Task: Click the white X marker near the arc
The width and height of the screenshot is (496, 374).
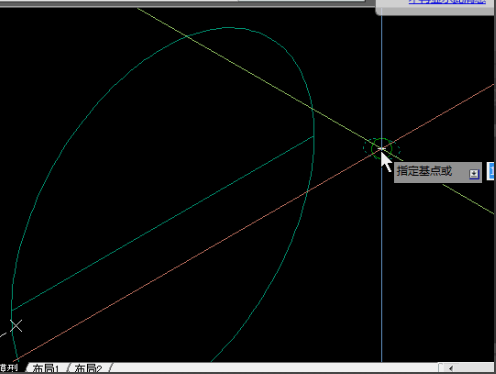Action: 16,326
